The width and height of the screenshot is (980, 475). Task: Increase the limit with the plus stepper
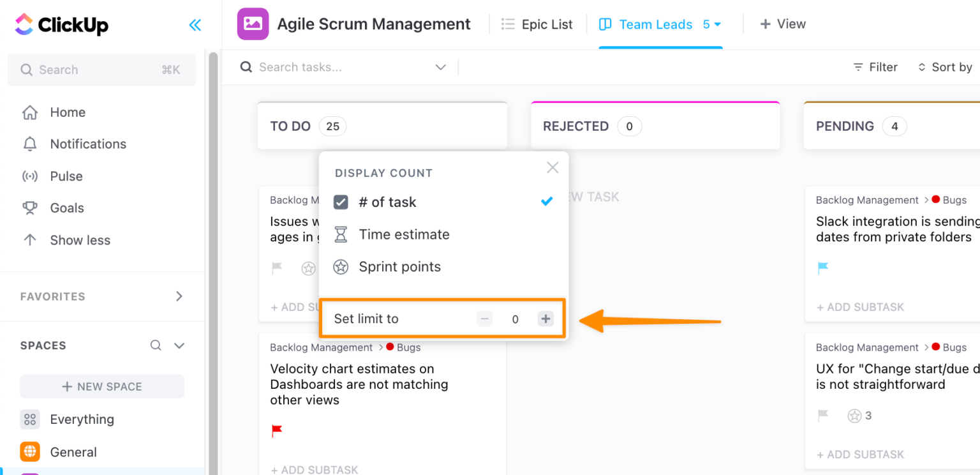coord(546,319)
